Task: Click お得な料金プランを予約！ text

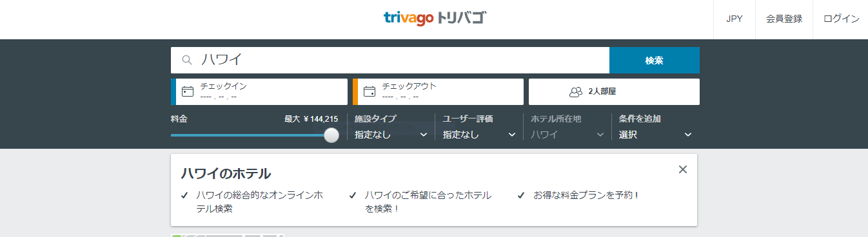Action: pos(586,194)
